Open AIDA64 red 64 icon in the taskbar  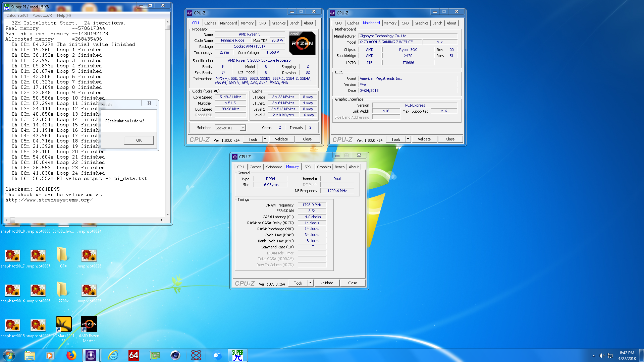point(133,355)
